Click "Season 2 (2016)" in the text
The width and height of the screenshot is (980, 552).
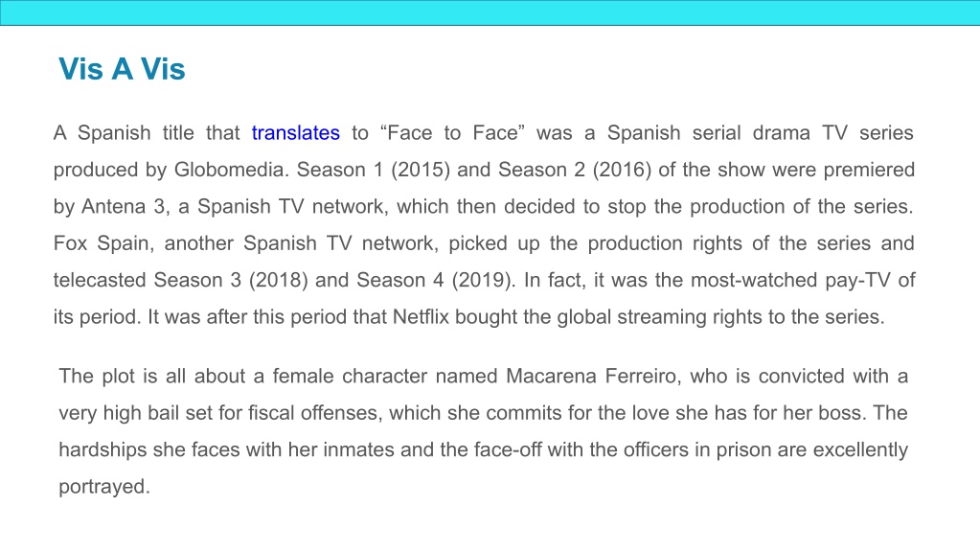[x=575, y=170]
